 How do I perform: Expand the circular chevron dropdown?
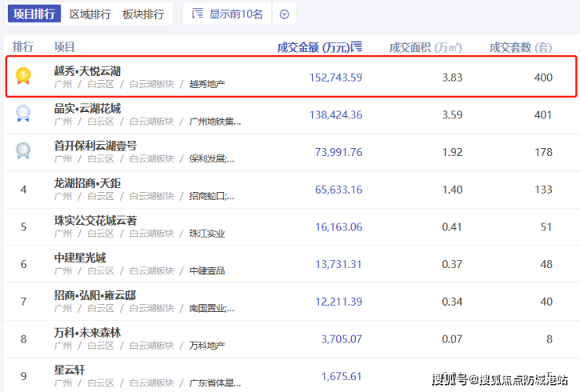point(285,14)
